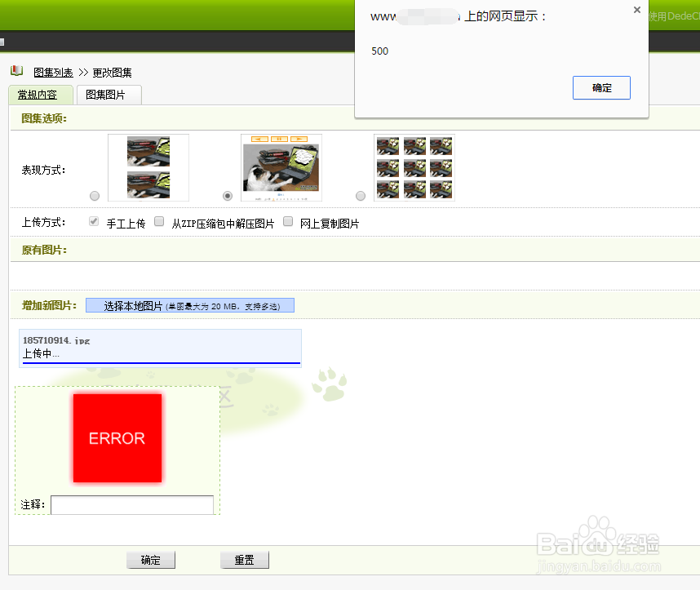This screenshot has height=590, width=700.
Task: Enable 网上复制图片 checkbox
Action: pyautogui.click(x=288, y=221)
